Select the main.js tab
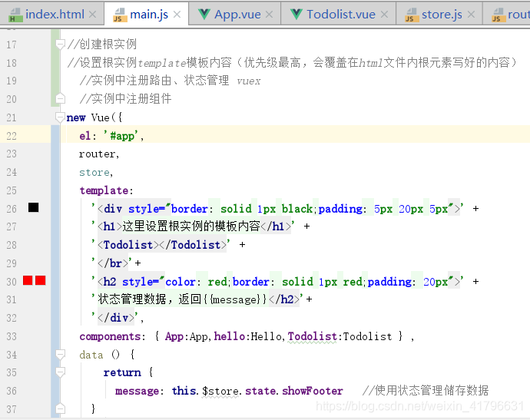This screenshot has width=530, height=420. point(147,14)
